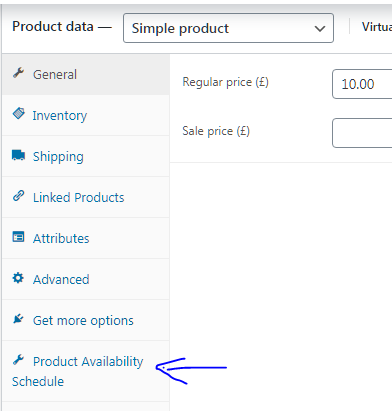
Task: Click the Attributes list icon
Action: point(18,237)
